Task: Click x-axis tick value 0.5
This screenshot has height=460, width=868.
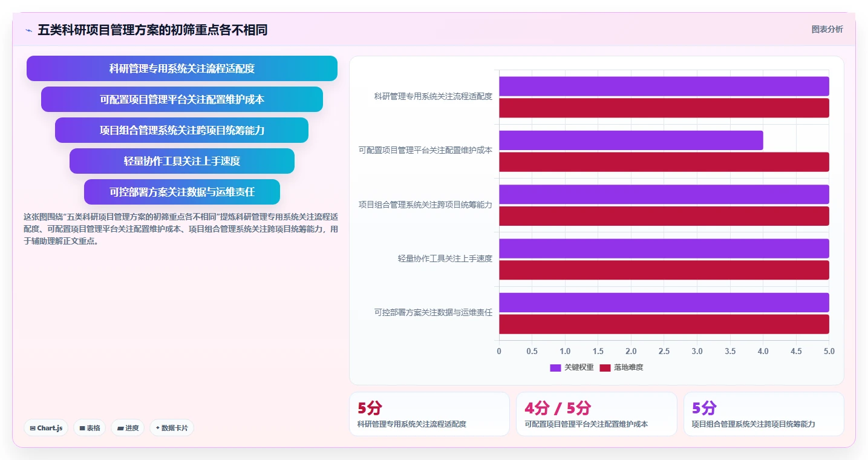Action: [532, 351]
